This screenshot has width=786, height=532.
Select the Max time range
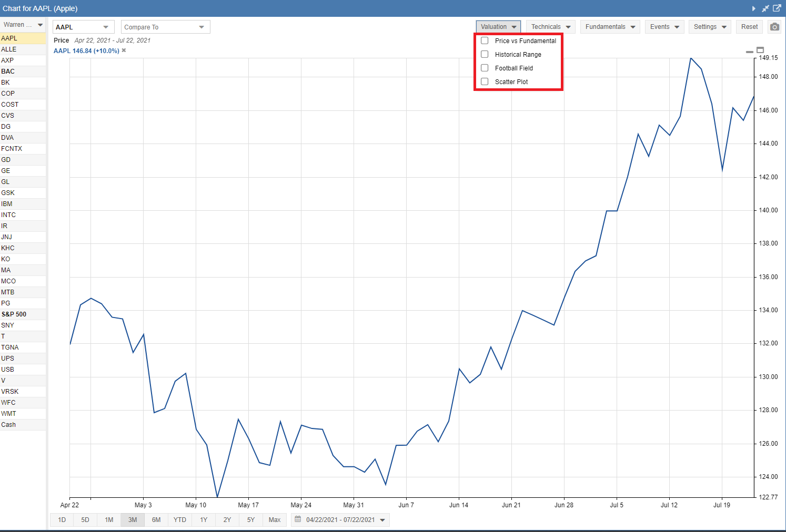pyautogui.click(x=275, y=520)
